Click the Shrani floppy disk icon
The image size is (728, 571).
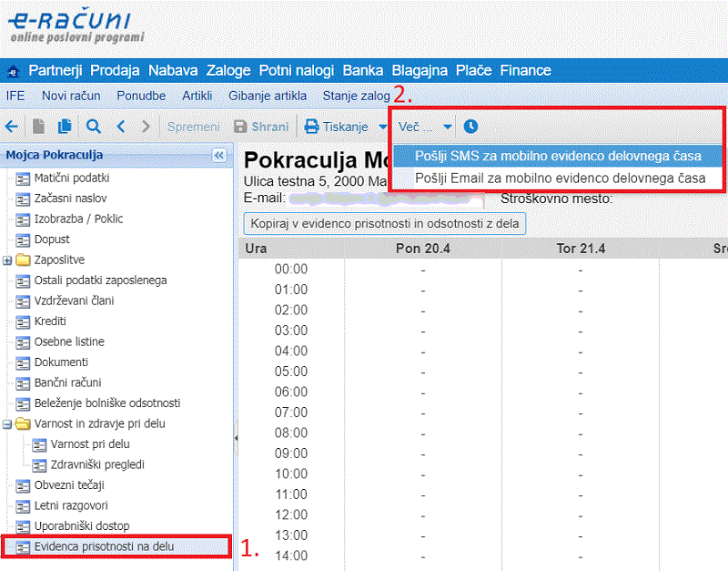point(240,127)
